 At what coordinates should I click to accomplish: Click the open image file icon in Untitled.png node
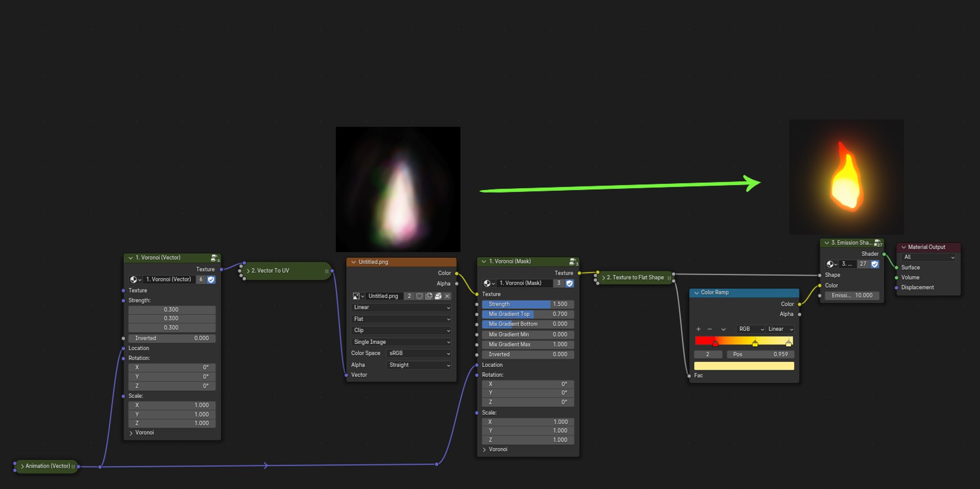tap(438, 296)
